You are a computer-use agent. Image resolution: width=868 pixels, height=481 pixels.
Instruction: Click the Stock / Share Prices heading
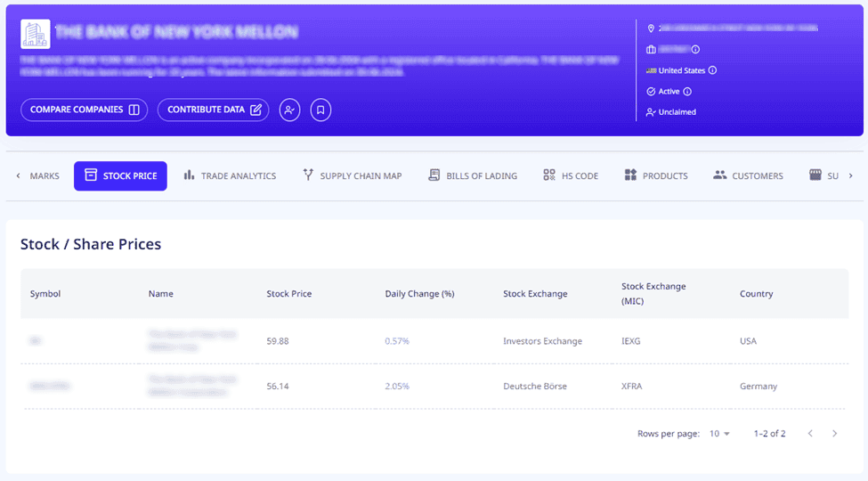[x=91, y=244]
